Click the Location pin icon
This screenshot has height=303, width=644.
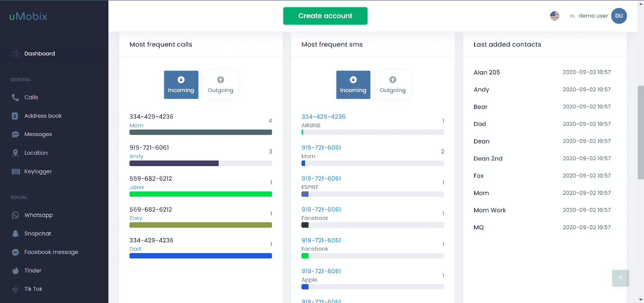pyautogui.click(x=15, y=153)
